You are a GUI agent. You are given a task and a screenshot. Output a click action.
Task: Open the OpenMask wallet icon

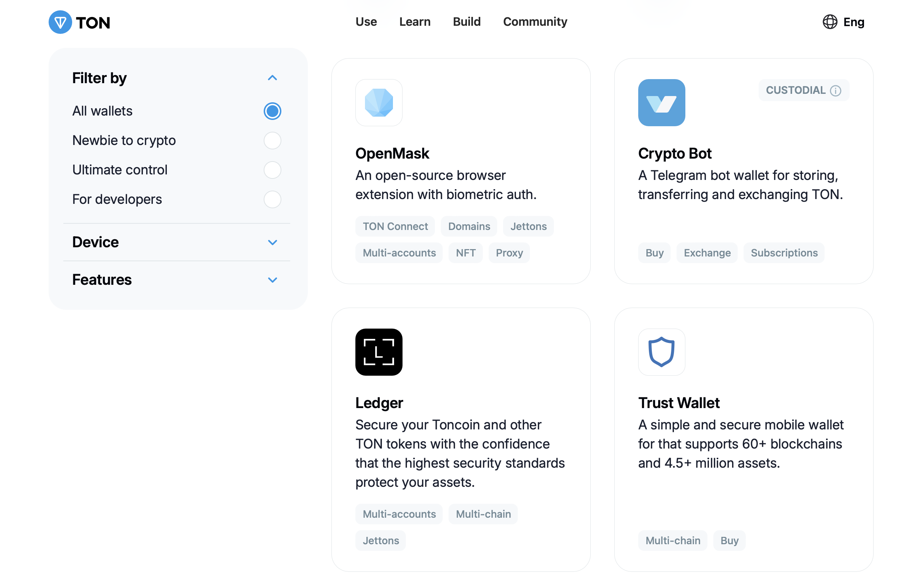(x=379, y=103)
